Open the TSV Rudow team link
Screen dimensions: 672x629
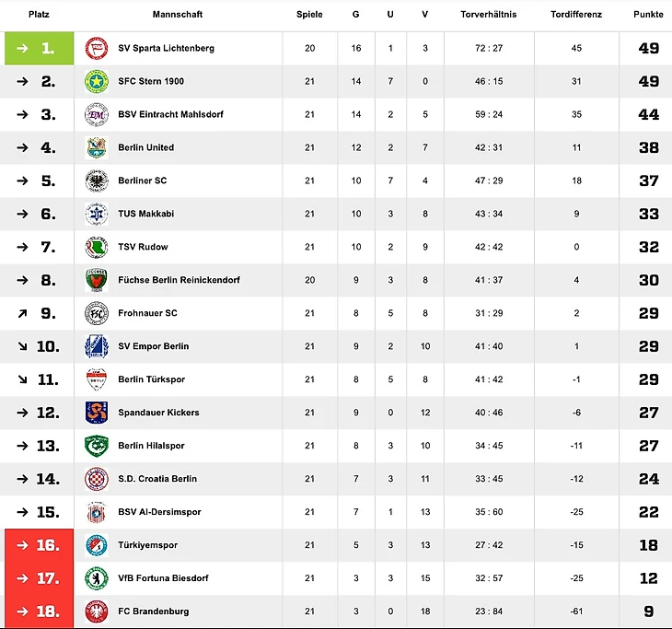click(x=143, y=247)
